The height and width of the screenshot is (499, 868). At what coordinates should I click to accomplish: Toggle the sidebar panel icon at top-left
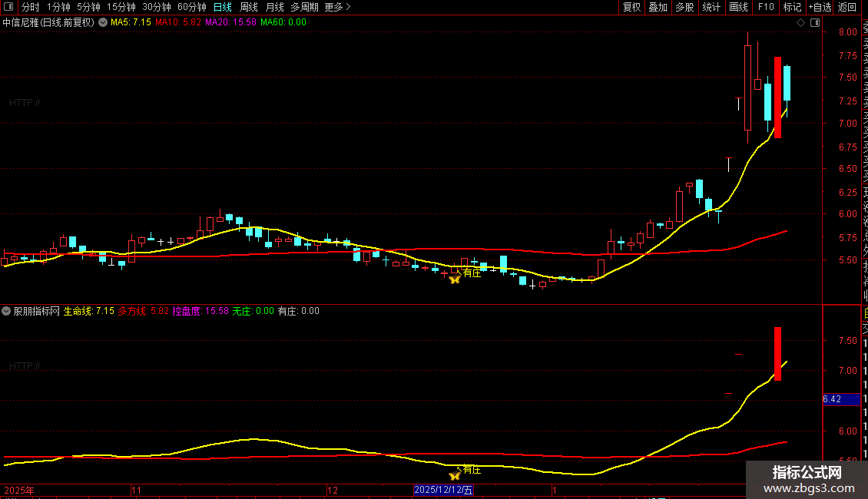[8, 7]
